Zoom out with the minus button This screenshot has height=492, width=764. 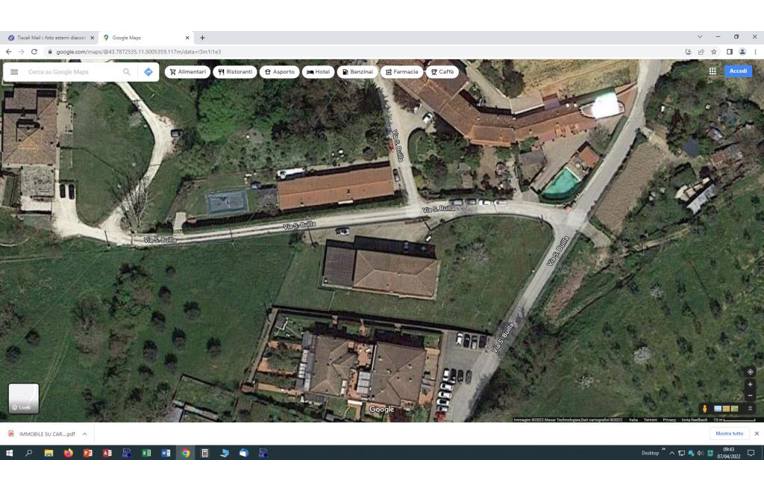point(750,396)
